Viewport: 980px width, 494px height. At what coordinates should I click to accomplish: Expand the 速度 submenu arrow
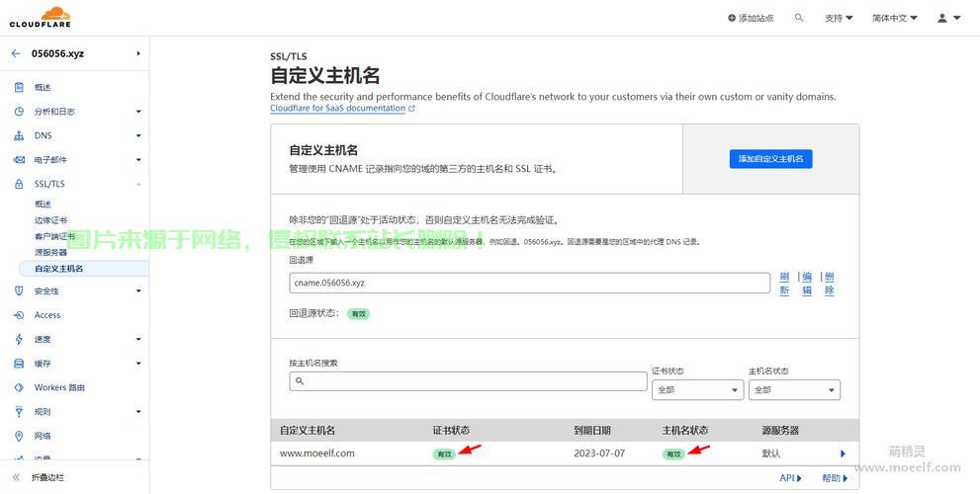click(x=138, y=339)
